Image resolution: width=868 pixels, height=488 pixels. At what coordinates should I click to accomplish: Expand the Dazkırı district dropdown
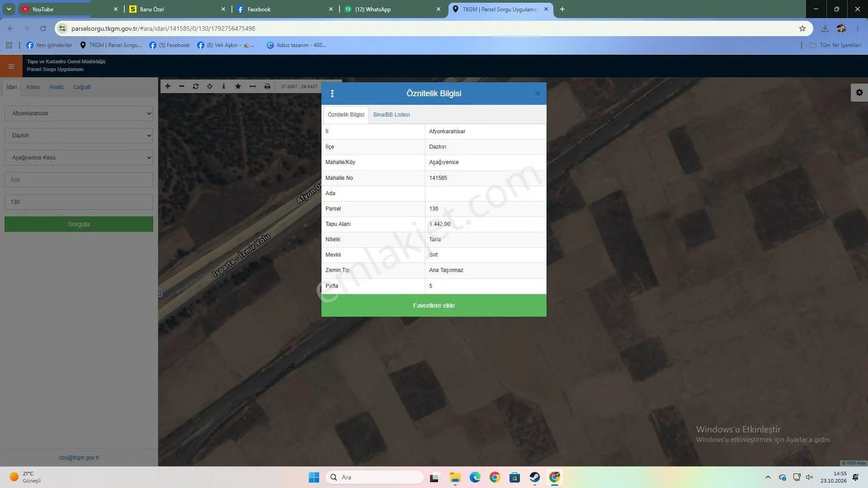click(79, 136)
